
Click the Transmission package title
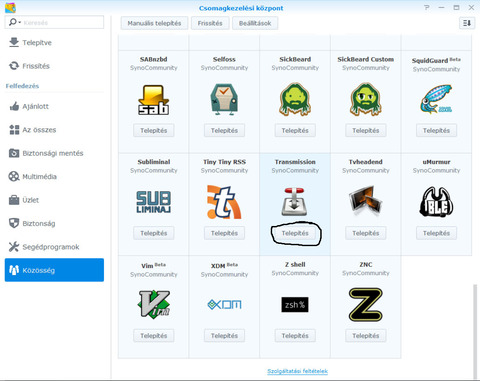[x=295, y=162]
